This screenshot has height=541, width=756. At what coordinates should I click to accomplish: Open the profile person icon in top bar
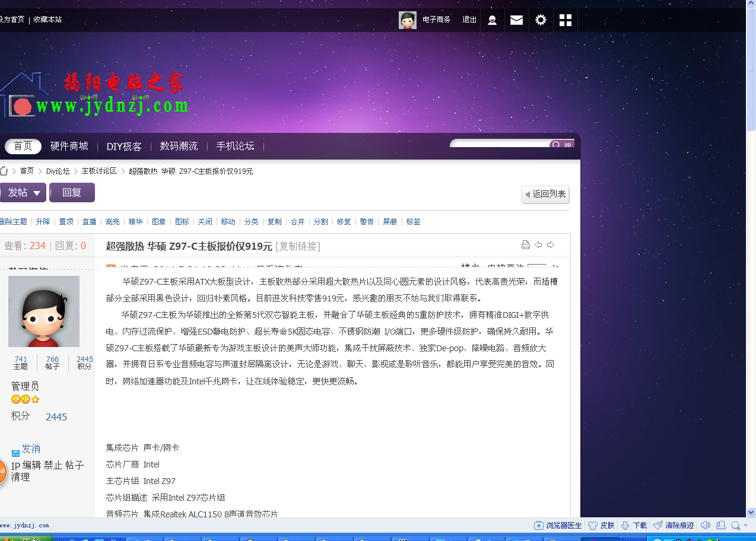tap(492, 20)
